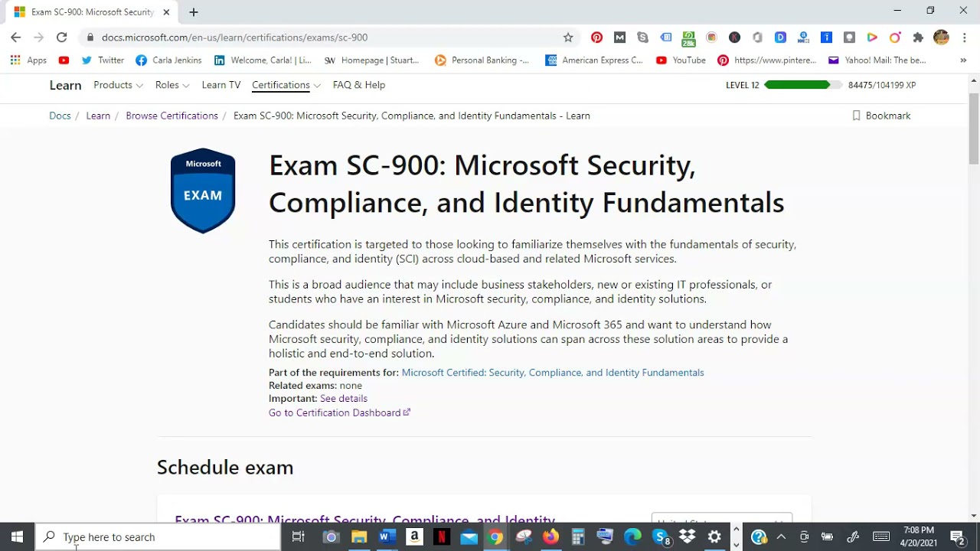Click the green 28k extension badge

(688, 37)
